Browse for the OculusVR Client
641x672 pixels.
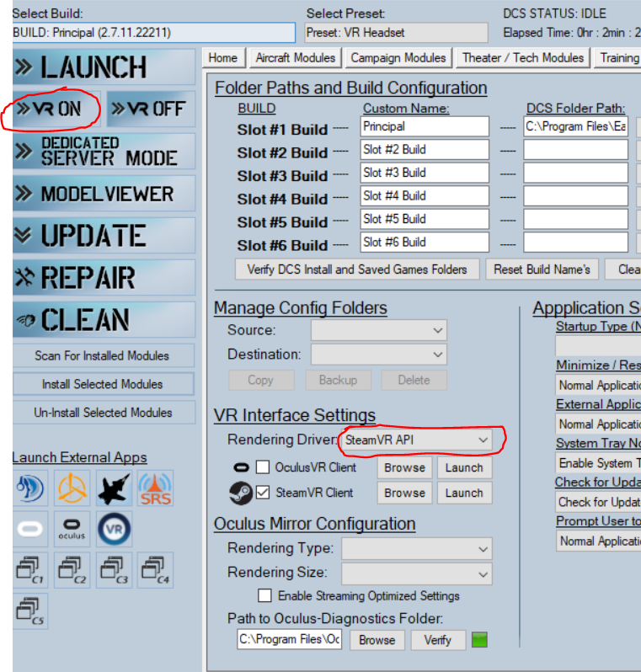[x=404, y=467]
